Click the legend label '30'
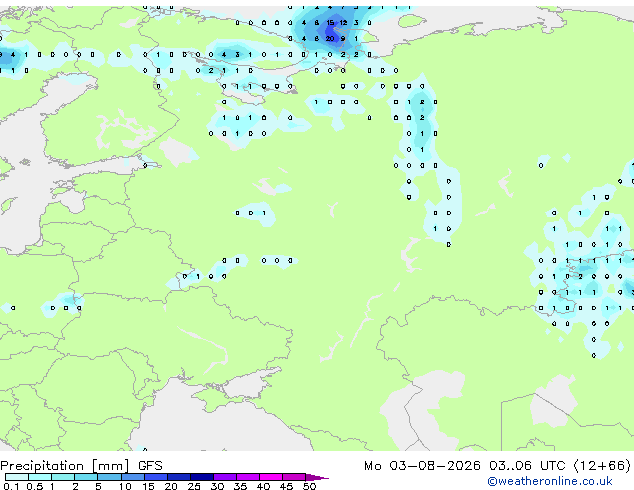Image resolution: width=634 pixels, height=490 pixels. pyautogui.click(x=217, y=486)
